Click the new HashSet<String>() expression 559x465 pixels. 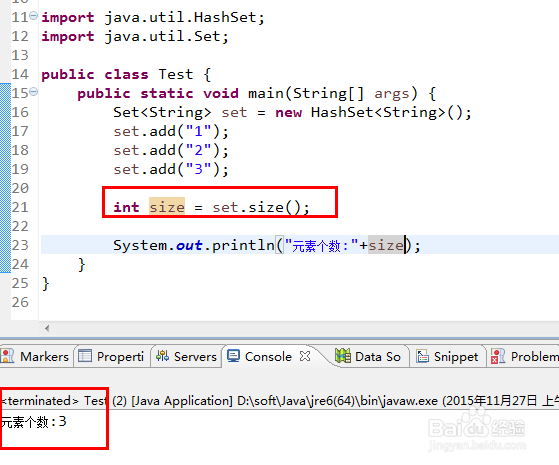pos(369,112)
